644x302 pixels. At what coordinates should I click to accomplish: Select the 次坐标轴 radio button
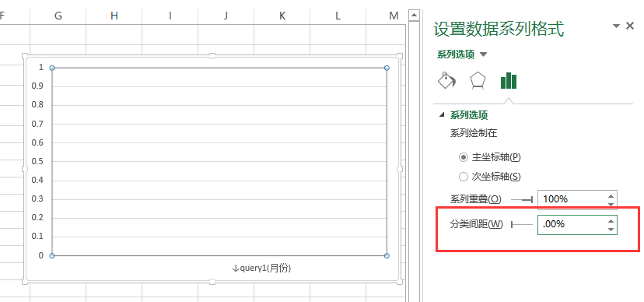point(464,177)
